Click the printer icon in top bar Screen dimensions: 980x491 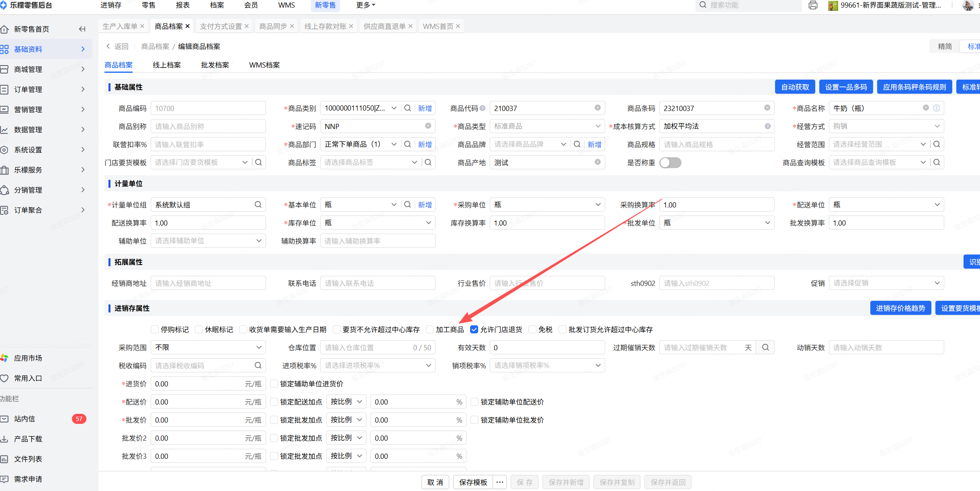[812, 5]
